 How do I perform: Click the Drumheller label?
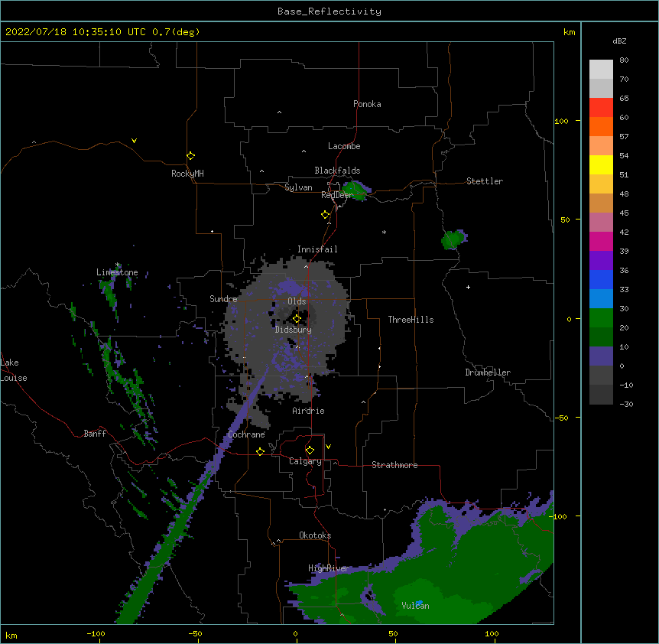pos(488,372)
